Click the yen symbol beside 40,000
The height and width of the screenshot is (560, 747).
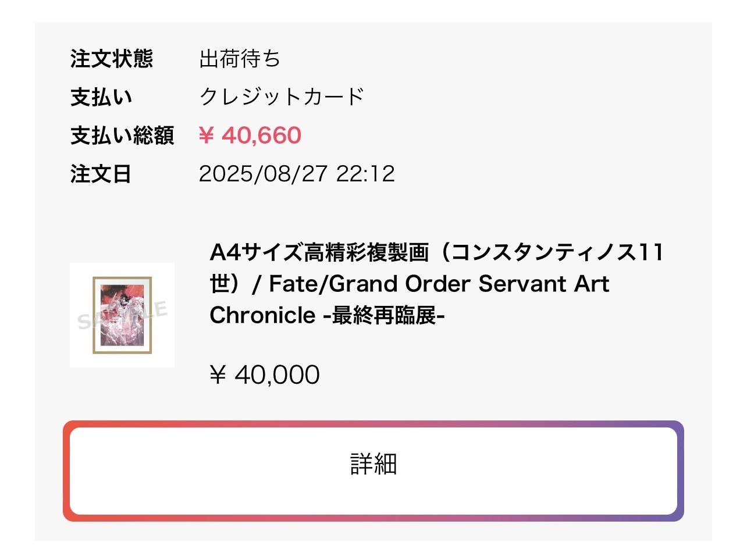pos(218,375)
